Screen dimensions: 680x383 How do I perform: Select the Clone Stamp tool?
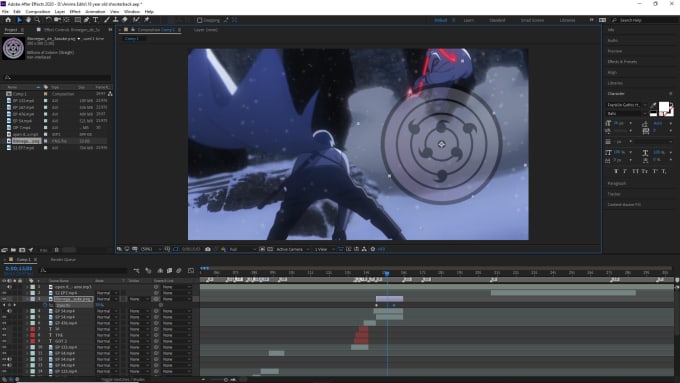tap(116, 20)
